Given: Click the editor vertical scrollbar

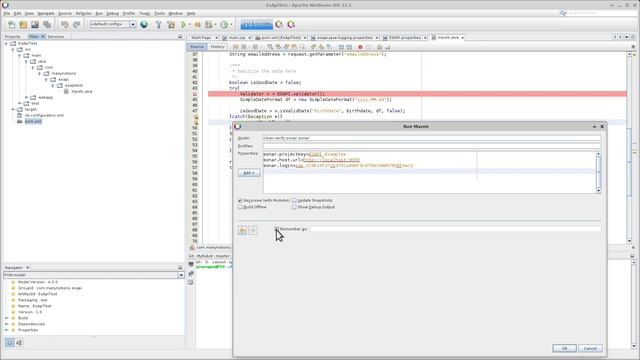Looking at the screenshot, I should point(629,147).
